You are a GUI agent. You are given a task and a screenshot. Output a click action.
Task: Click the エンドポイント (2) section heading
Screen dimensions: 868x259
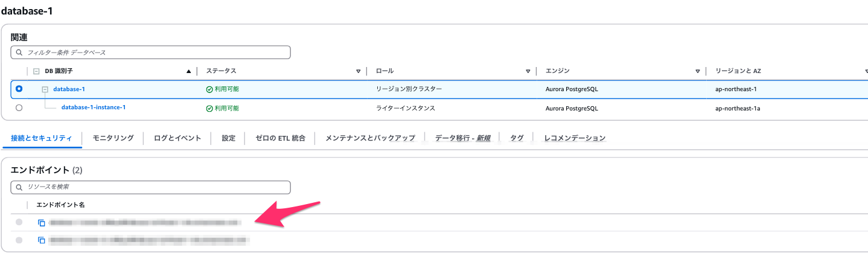tap(46, 170)
